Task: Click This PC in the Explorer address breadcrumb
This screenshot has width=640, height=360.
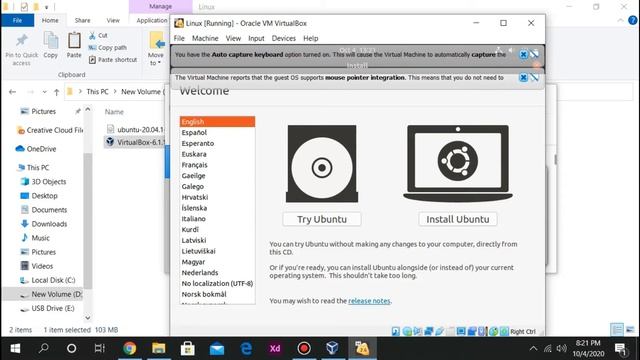Action: [x=97, y=92]
